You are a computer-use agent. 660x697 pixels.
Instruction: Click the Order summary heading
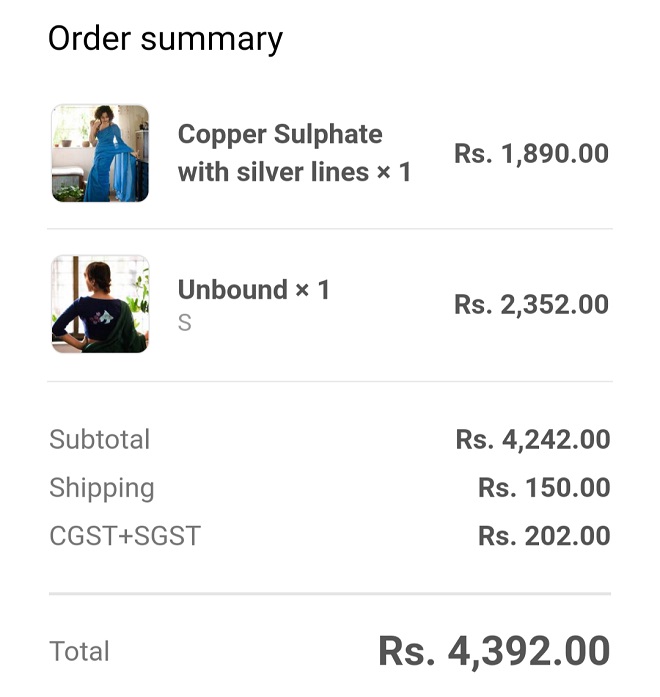coord(165,39)
